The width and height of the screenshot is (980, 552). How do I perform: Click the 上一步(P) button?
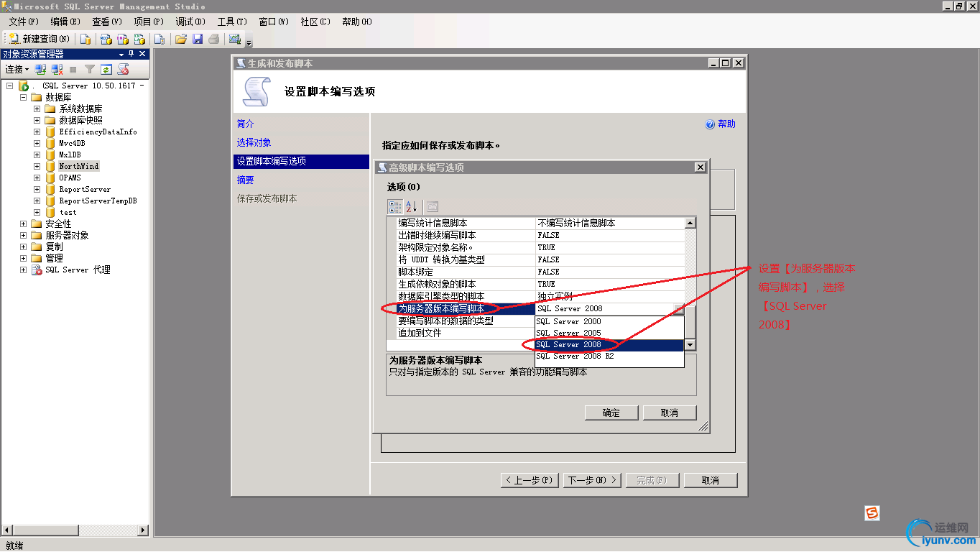[529, 480]
